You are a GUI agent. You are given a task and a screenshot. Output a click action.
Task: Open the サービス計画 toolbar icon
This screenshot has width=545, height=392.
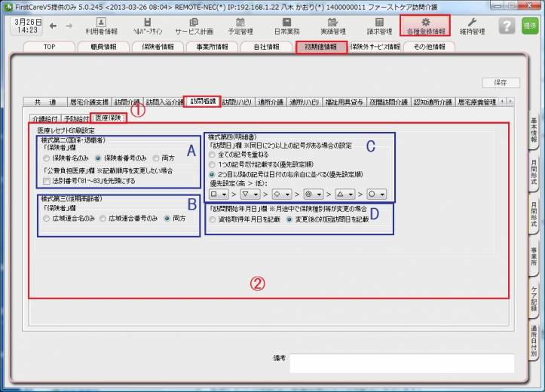tap(194, 26)
